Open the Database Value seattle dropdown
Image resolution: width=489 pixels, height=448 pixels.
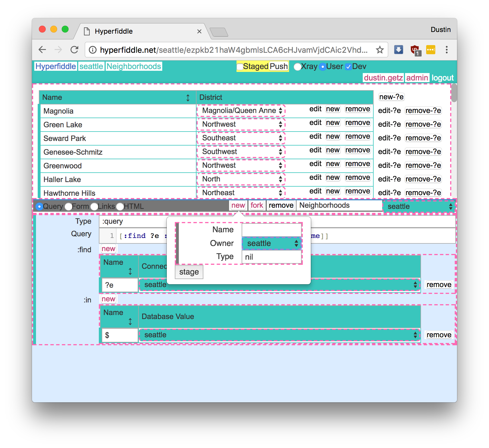pos(279,335)
